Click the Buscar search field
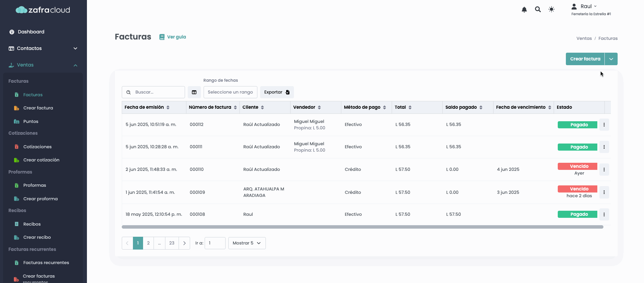The image size is (644, 283). point(153,92)
